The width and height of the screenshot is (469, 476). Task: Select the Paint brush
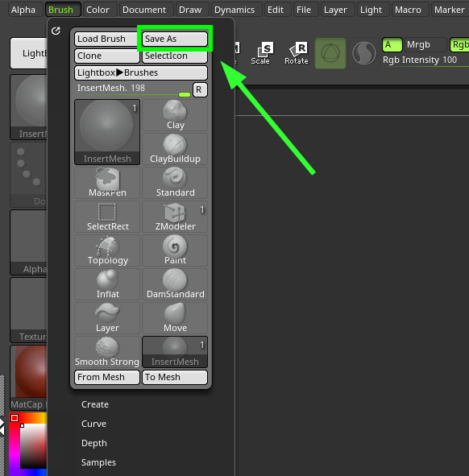click(175, 250)
